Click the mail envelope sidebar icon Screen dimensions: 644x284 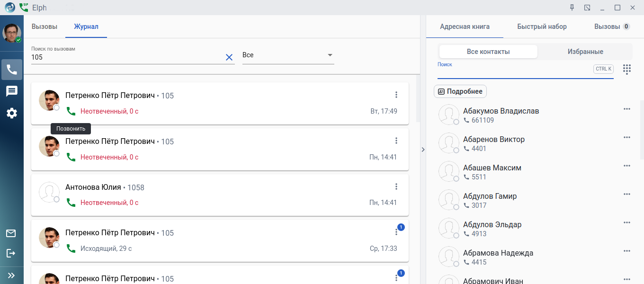(x=11, y=233)
